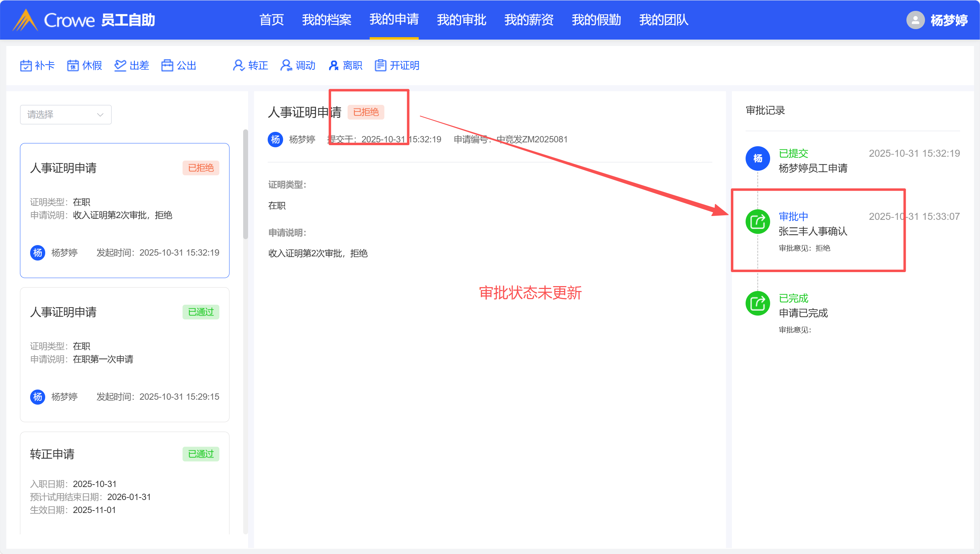Go to the 我的薪资 tab
This screenshot has height=554, width=980.
click(529, 20)
